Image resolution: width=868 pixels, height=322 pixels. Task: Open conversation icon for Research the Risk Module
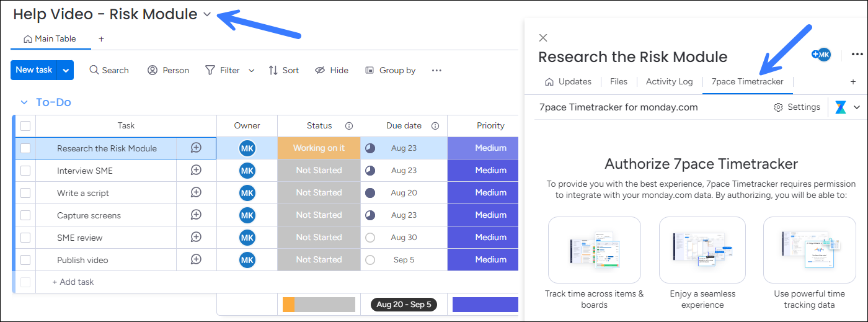point(196,148)
